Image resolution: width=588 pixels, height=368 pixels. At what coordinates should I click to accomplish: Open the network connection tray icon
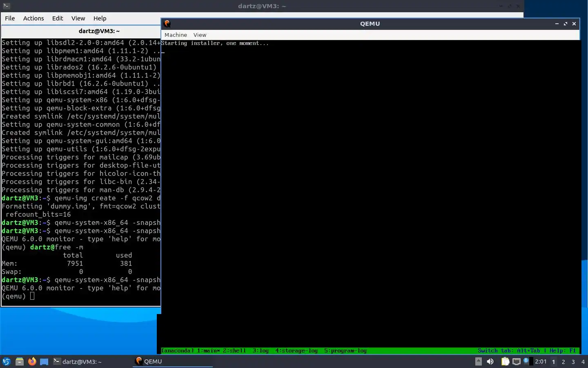pos(517,361)
